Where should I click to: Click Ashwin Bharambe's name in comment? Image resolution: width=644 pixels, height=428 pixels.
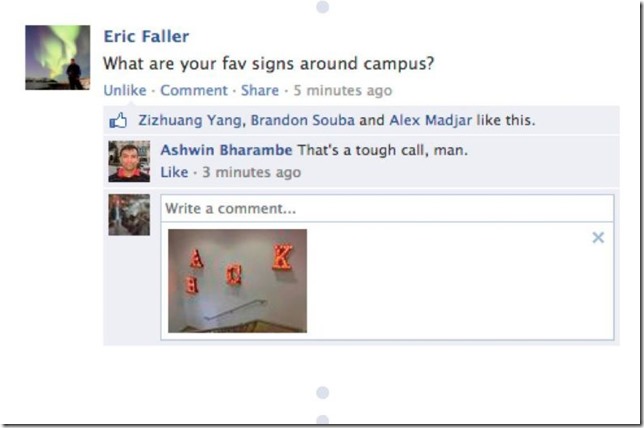pos(226,151)
